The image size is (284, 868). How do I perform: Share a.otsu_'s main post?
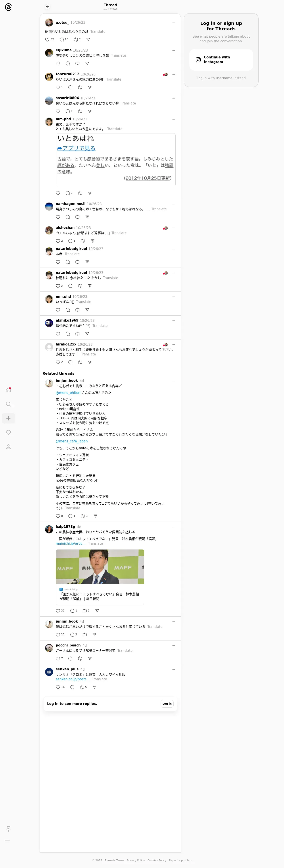pyautogui.click(x=88, y=39)
